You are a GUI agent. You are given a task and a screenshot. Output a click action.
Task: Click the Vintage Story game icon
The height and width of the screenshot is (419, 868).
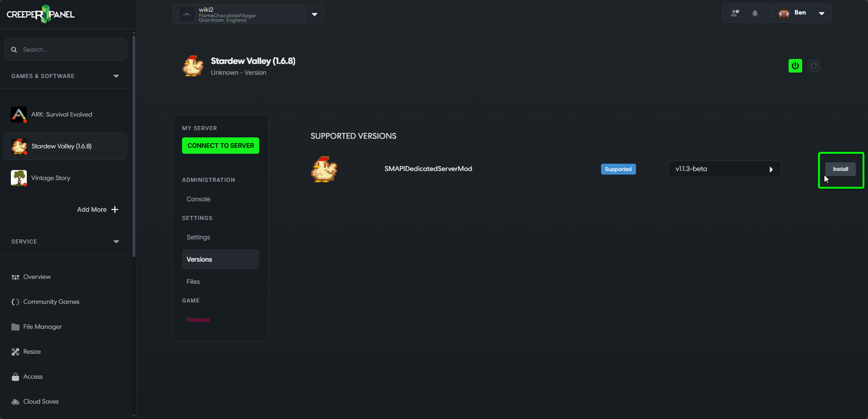(x=19, y=178)
